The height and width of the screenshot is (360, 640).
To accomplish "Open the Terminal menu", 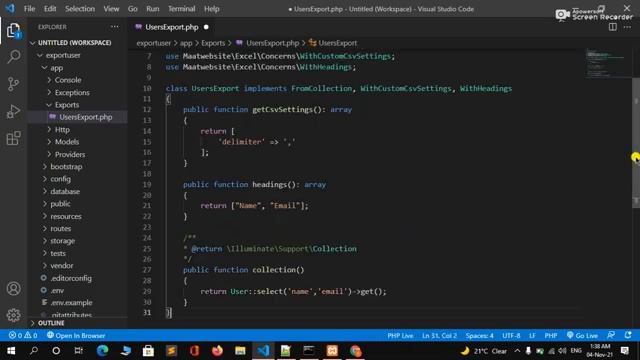I will point(182,9).
